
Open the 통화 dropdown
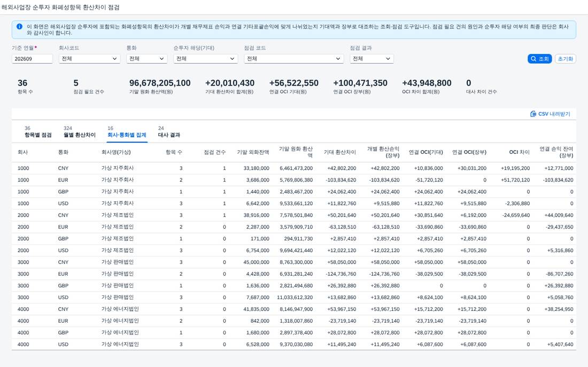click(x=146, y=59)
